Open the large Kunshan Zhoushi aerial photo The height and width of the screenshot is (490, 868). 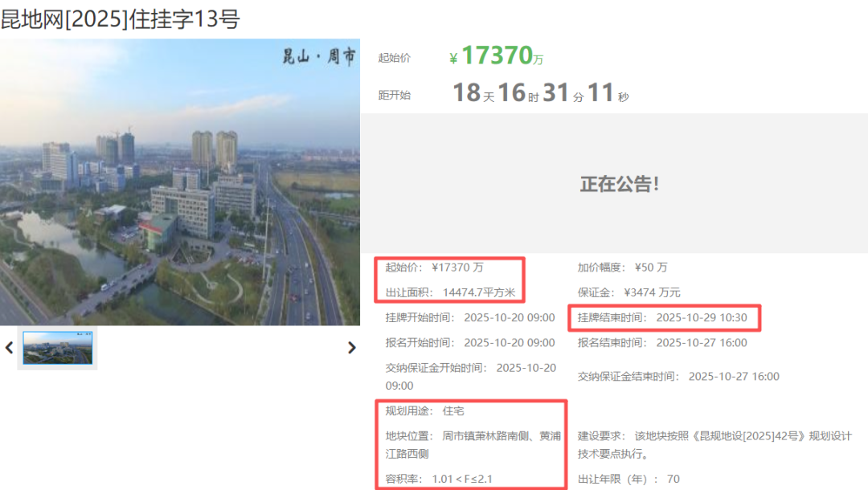pos(180,182)
